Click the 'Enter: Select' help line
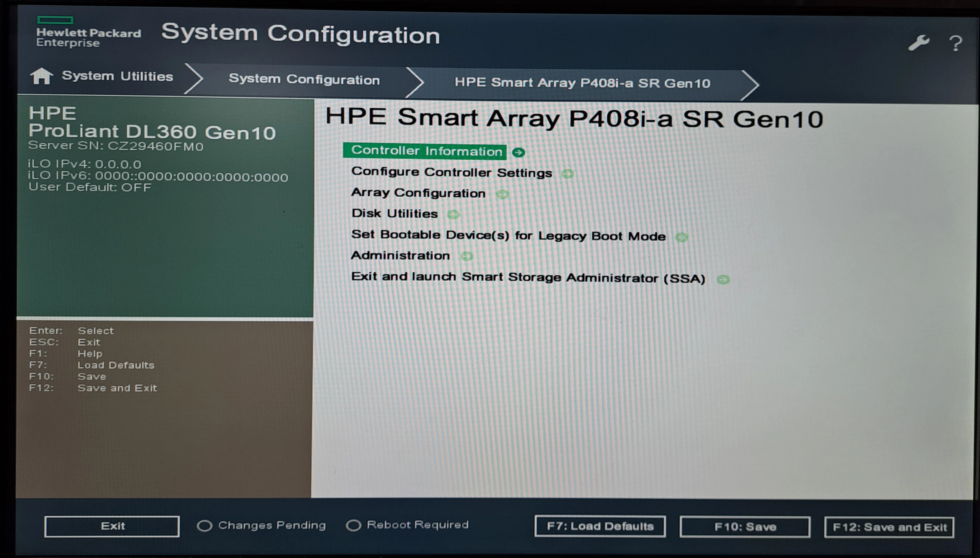Viewport: 980px width, 558px height. tap(71, 330)
